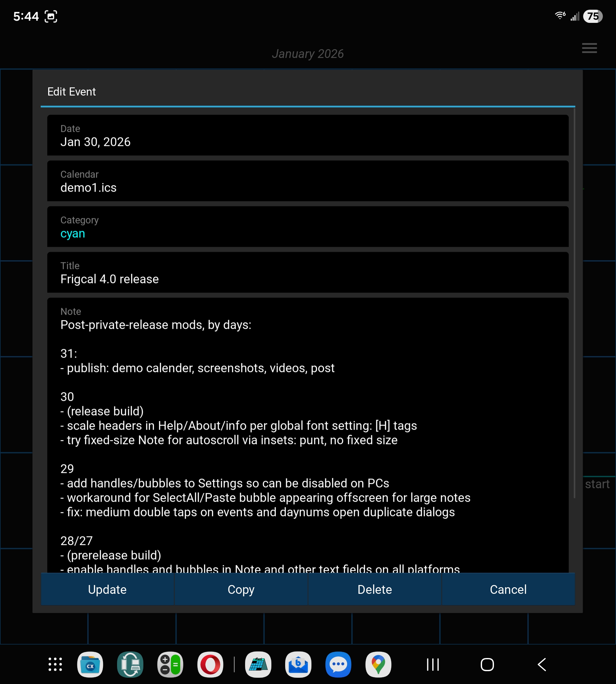Open the app drawer grid icon
Viewport: 616px width, 684px height.
pyautogui.click(x=55, y=664)
